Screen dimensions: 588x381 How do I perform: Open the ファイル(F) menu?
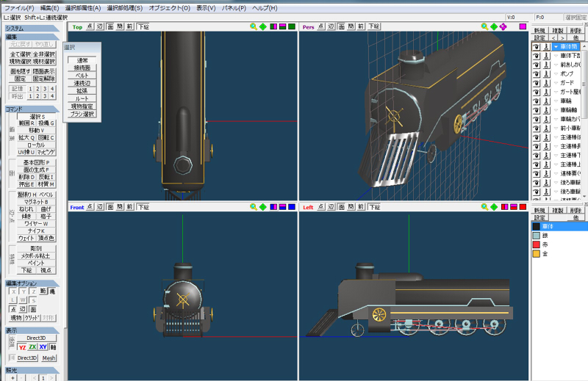click(19, 8)
